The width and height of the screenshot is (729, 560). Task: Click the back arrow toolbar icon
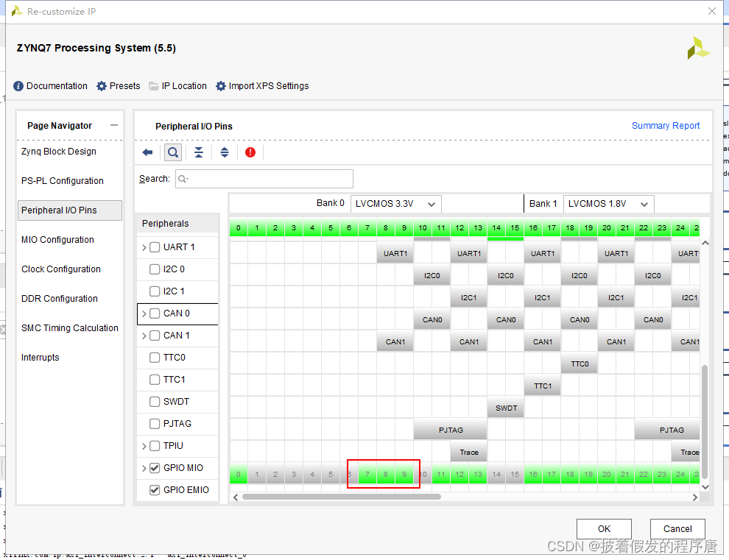(x=147, y=152)
